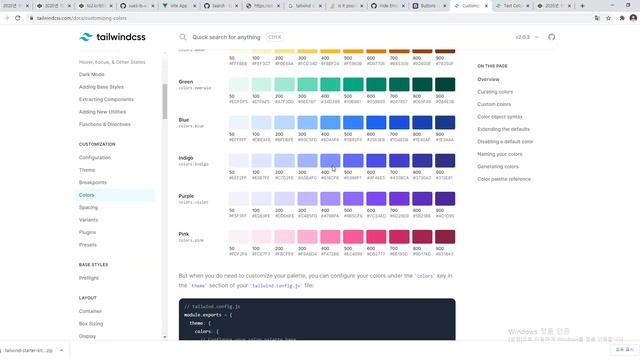Open Plugins sidebar link
The width and height of the screenshot is (640, 360).
87,232
